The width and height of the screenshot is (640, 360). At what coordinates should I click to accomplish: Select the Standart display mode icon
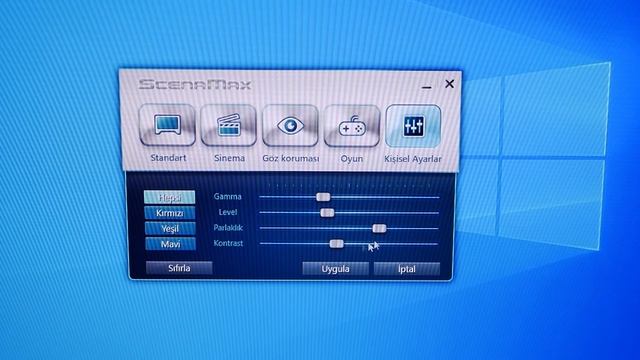click(x=167, y=125)
